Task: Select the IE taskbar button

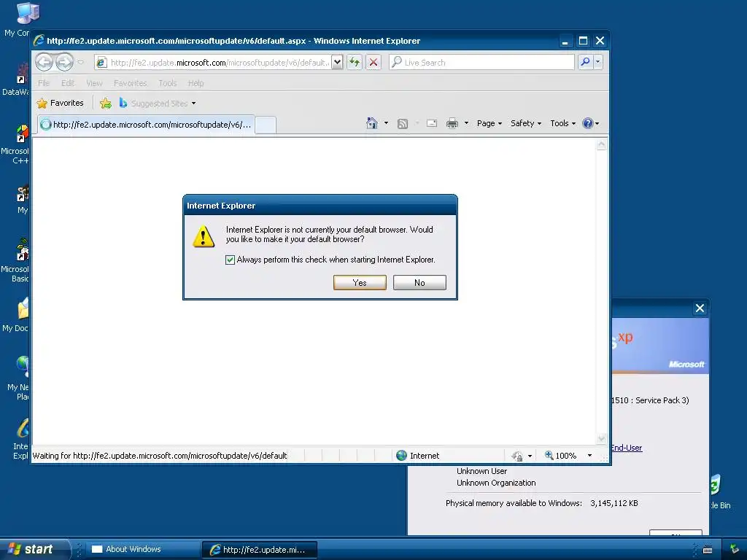Action: tap(260, 550)
